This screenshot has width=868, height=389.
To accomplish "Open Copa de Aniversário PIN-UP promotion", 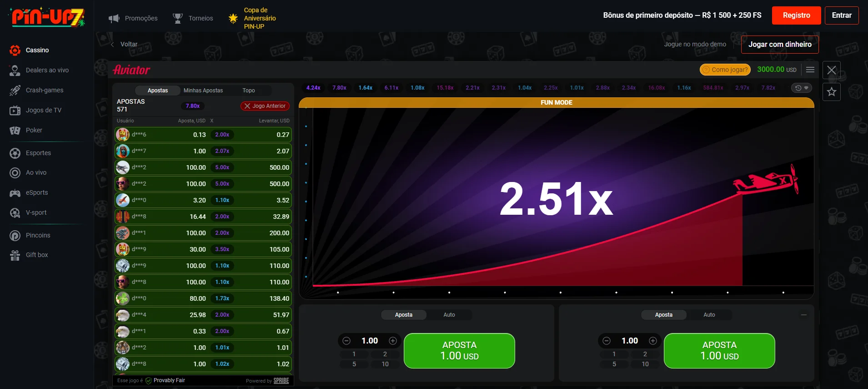I will (252, 18).
